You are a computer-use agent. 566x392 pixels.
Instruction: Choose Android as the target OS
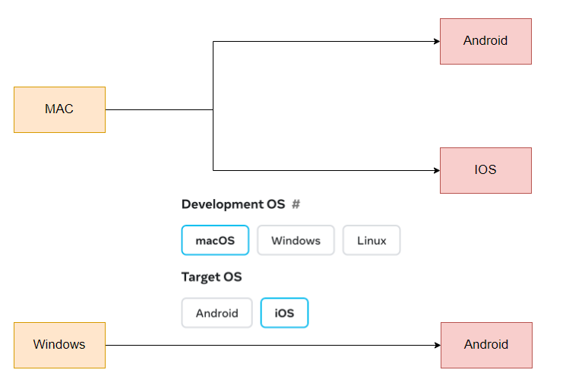pos(217,313)
